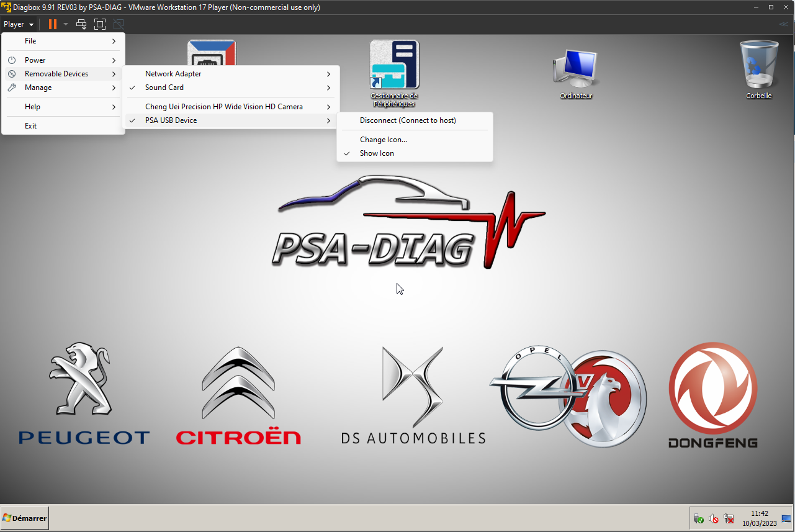The width and height of the screenshot is (795, 532).
Task: Open the File submenu
Action: click(x=63, y=41)
